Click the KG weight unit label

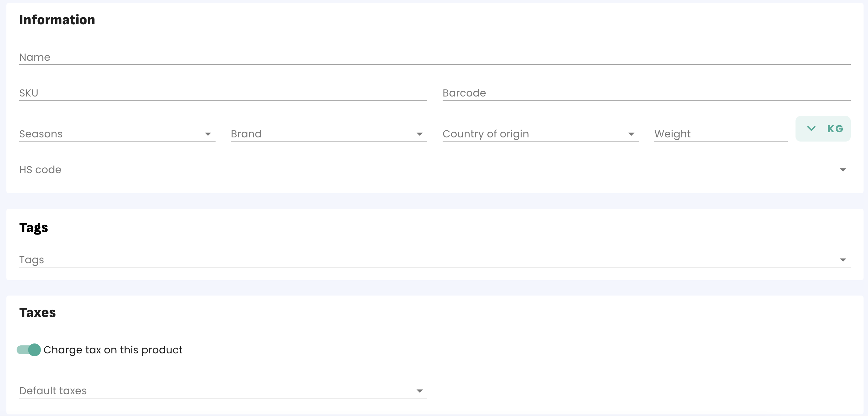(835, 129)
